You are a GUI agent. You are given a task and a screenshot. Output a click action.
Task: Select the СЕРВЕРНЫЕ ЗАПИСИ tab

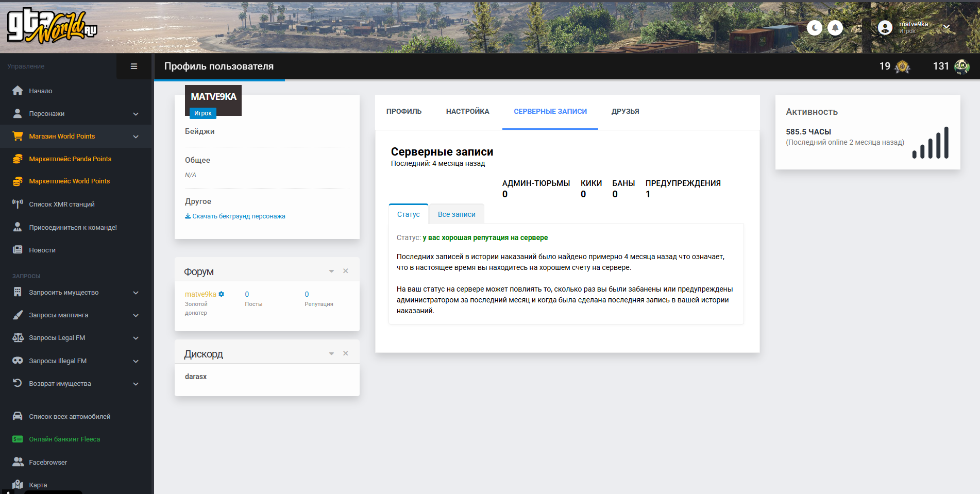(550, 111)
